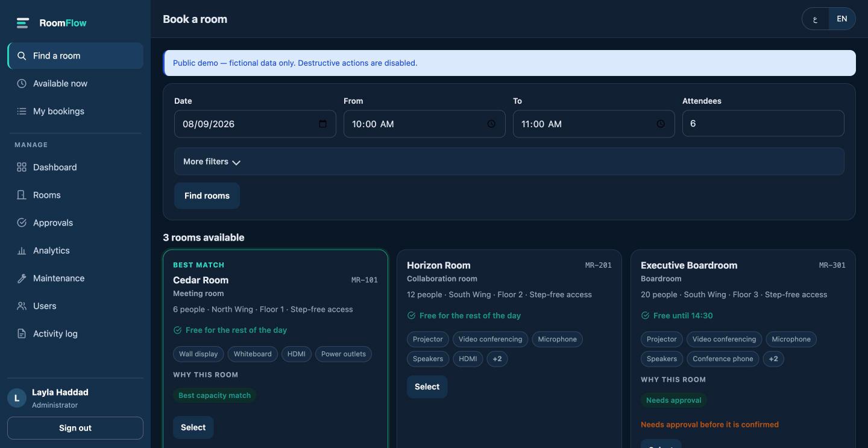Click the From time field
This screenshot has width=868, height=448.
pos(424,124)
